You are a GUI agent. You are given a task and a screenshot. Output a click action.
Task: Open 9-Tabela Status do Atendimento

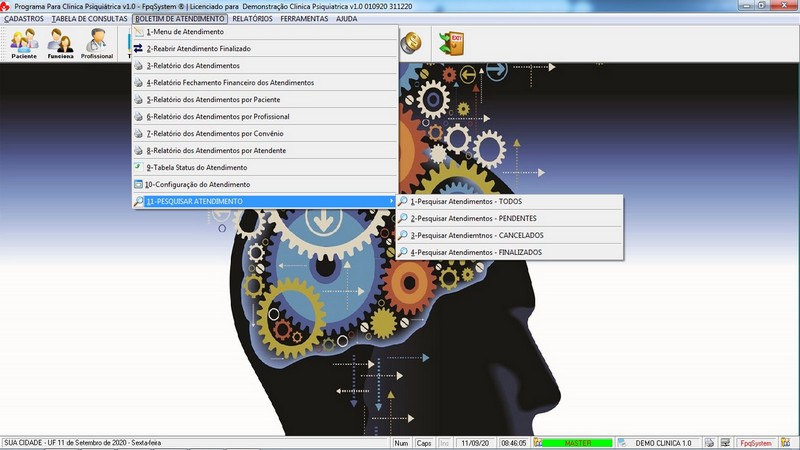click(265, 167)
